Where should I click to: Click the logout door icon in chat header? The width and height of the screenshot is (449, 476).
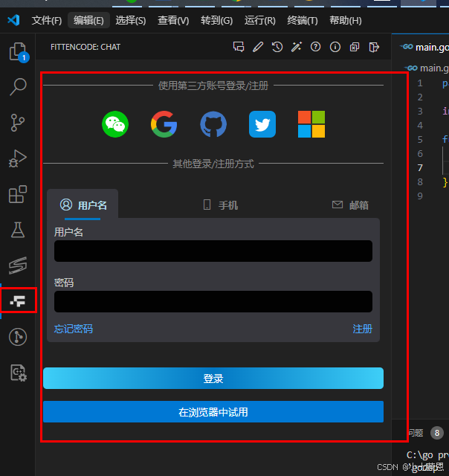(x=374, y=47)
